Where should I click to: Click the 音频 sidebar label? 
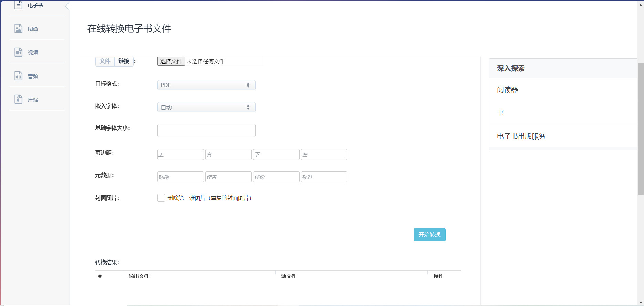pyautogui.click(x=33, y=76)
